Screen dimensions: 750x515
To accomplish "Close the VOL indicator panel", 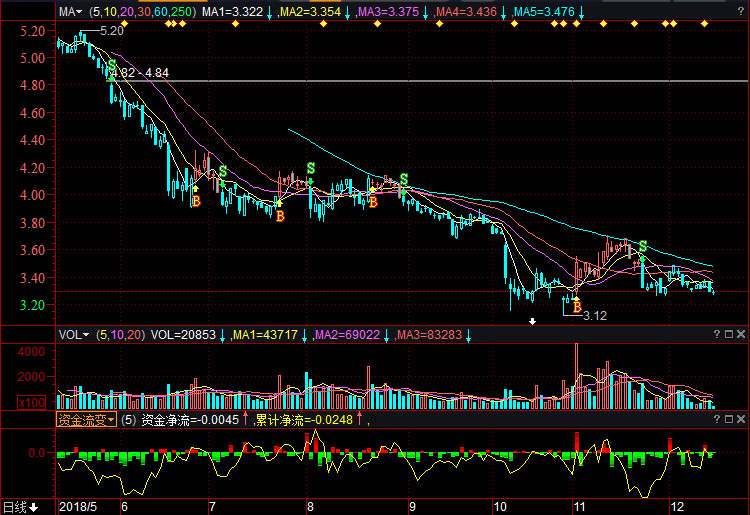I will [x=741, y=335].
